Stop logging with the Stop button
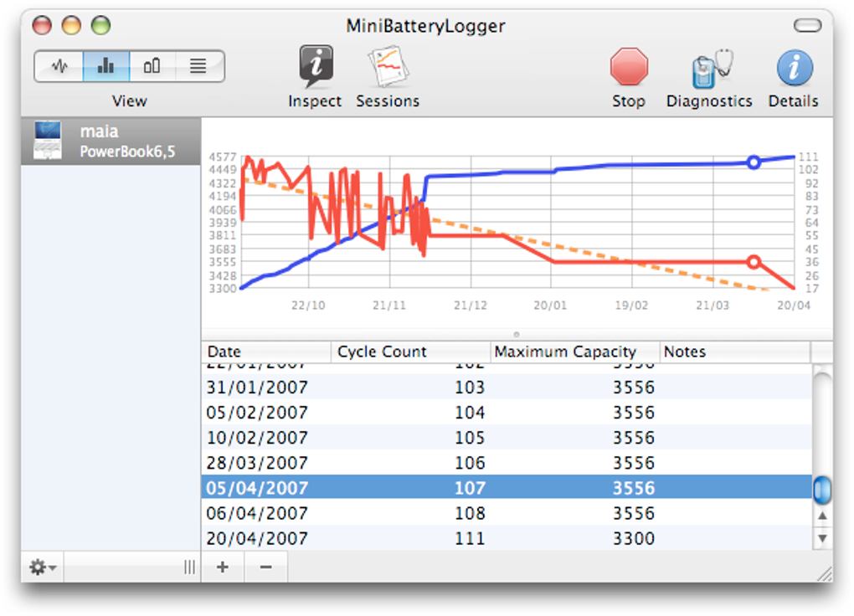 [x=629, y=79]
